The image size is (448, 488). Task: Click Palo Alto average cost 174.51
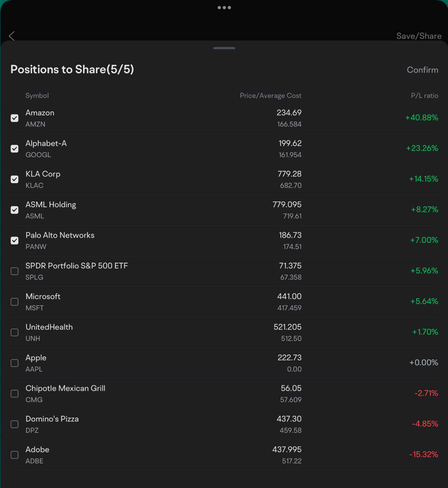[292, 247]
